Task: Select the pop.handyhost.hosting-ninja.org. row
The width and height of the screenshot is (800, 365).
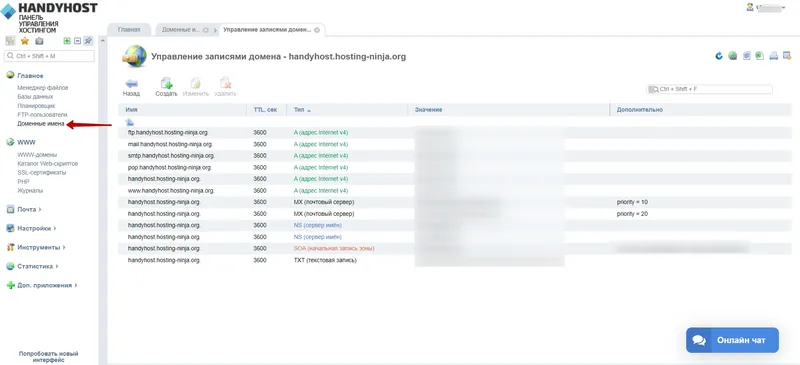Action: click(x=455, y=167)
